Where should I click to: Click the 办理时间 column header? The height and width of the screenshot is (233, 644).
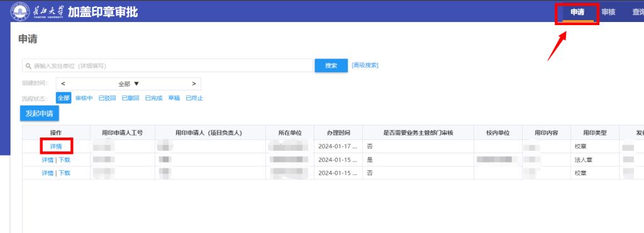coord(338,133)
